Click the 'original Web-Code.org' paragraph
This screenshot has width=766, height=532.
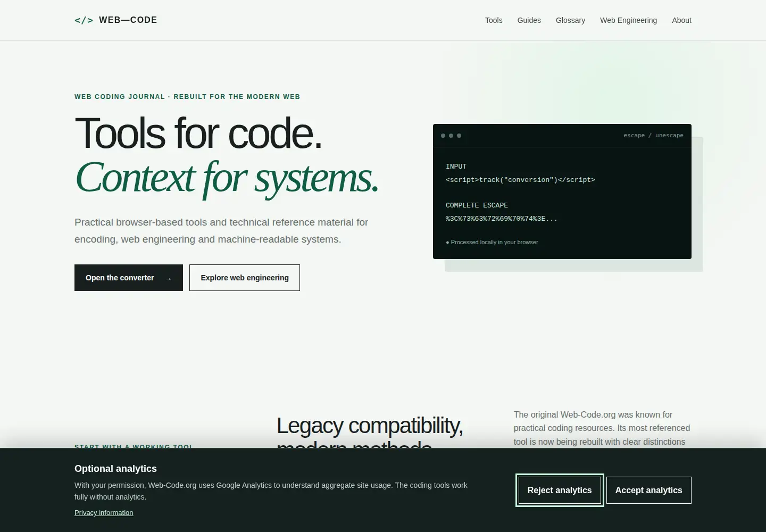[x=602, y=428]
